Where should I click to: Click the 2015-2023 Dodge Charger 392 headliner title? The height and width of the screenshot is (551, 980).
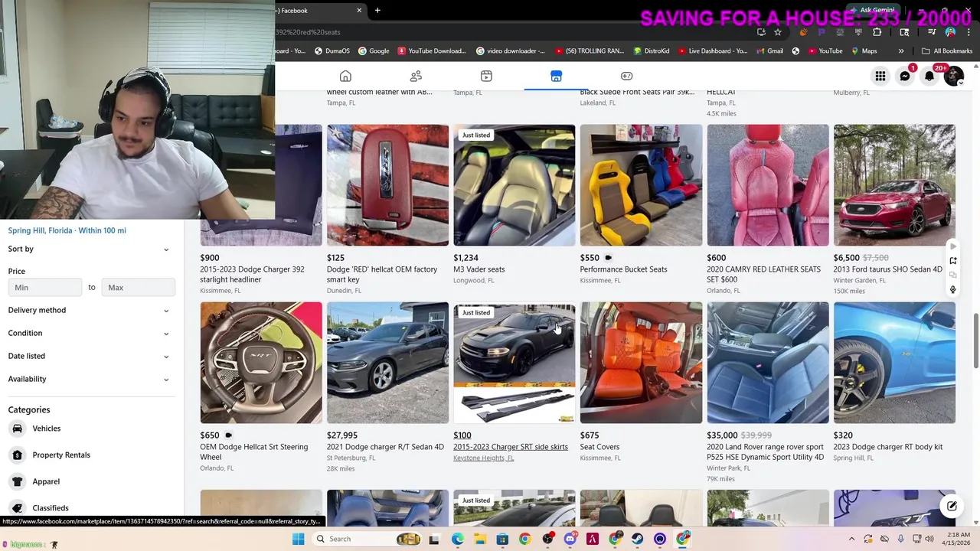tap(252, 274)
